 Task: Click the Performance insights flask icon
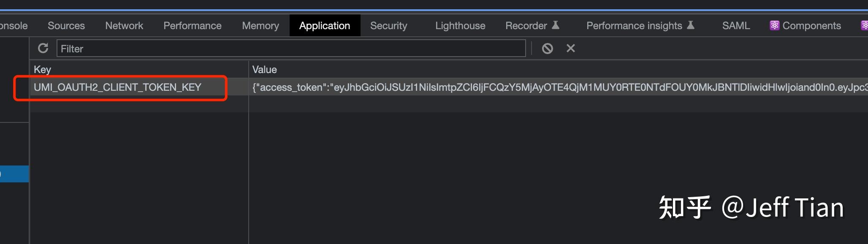click(x=691, y=25)
